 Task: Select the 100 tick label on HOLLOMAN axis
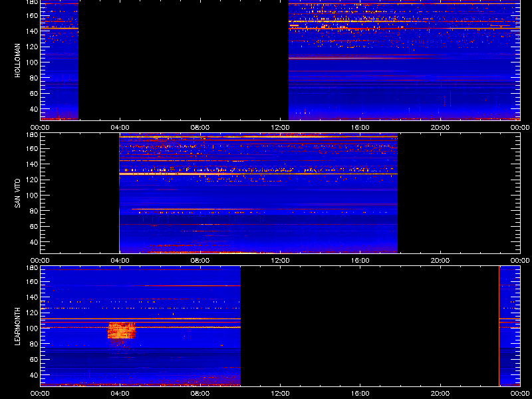coord(33,63)
